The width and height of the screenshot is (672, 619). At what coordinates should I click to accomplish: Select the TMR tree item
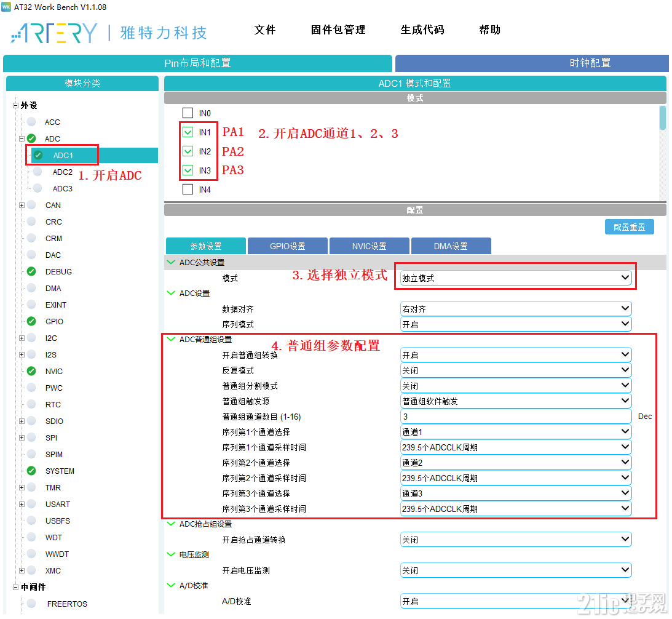[x=53, y=488]
